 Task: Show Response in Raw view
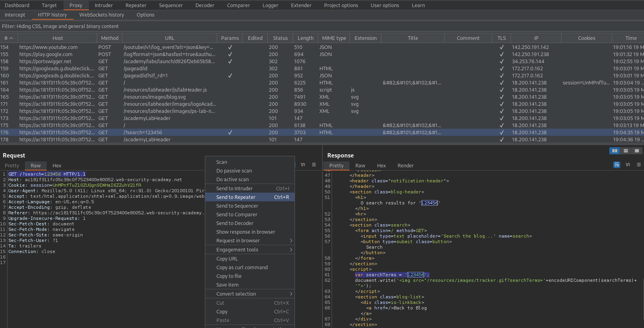(360, 165)
